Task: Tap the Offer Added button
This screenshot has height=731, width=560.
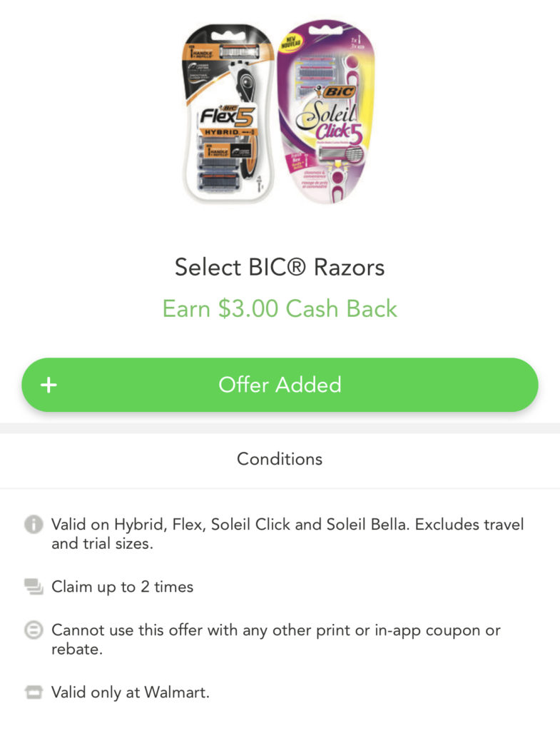Action: [280, 385]
